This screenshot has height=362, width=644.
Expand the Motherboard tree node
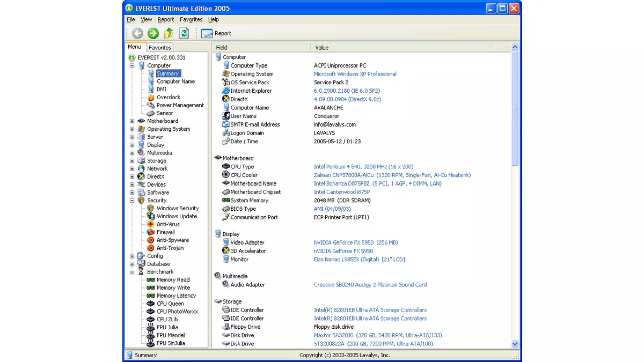pos(132,121)
